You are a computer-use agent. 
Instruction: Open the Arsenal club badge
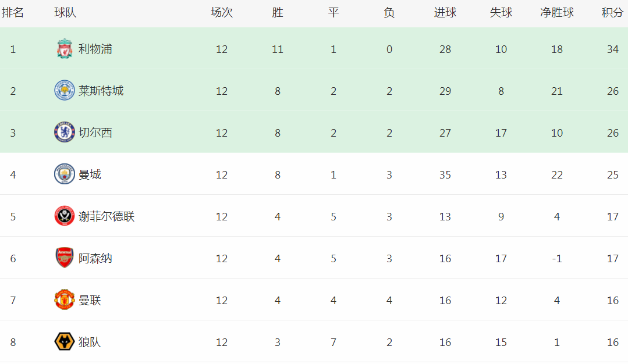[65, 258]
